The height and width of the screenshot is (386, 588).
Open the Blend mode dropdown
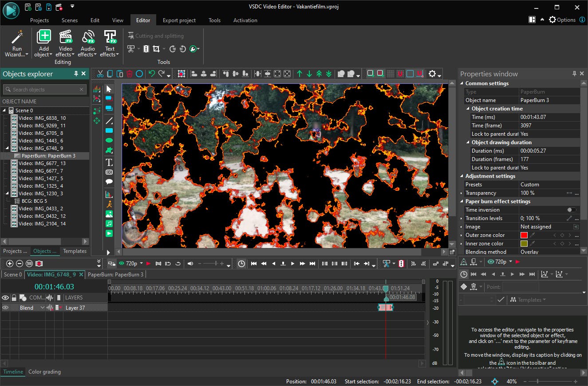click(43, 307)
